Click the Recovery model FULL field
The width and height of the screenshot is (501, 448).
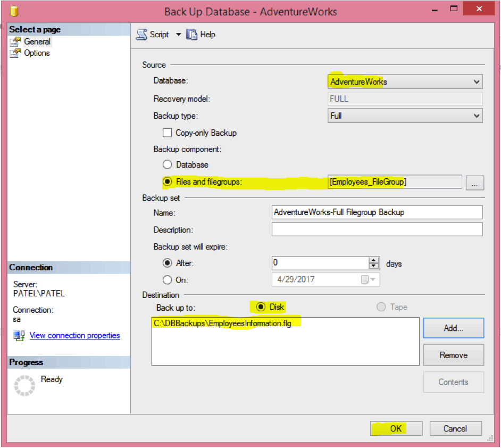pos(405,99)
